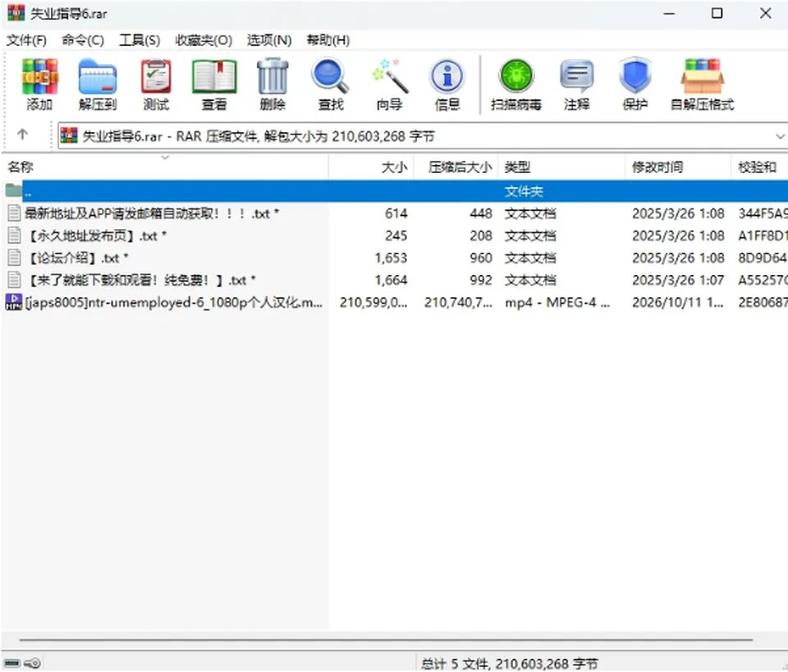
Task: Sort by Size (大小) column header
Action: pos(371,167)
